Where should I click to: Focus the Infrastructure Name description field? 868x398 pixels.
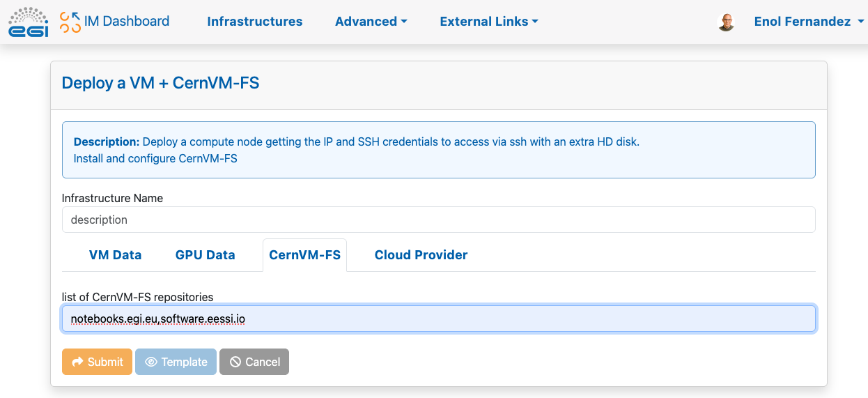coord(439,220)
